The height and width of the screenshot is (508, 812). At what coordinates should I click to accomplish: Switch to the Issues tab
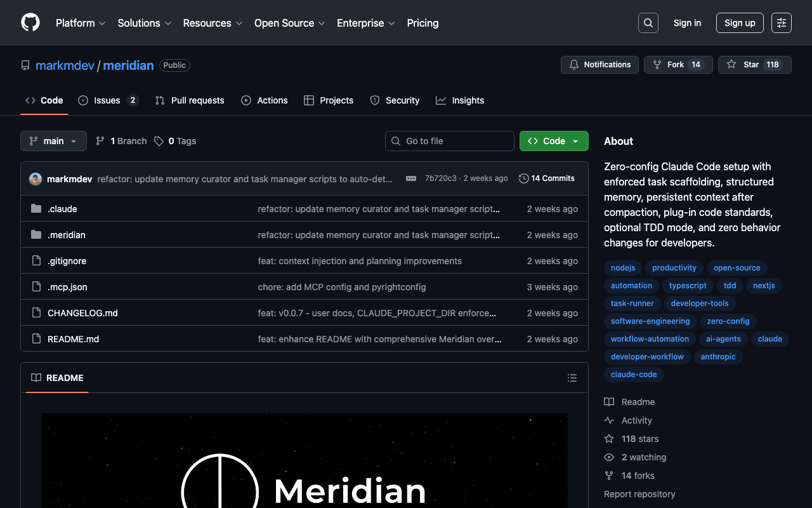[107, 100]
